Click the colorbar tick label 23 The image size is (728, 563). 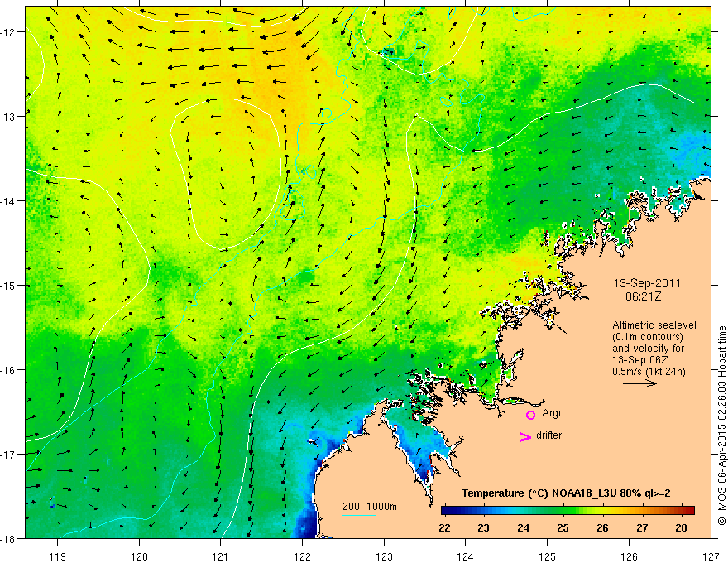484,527
